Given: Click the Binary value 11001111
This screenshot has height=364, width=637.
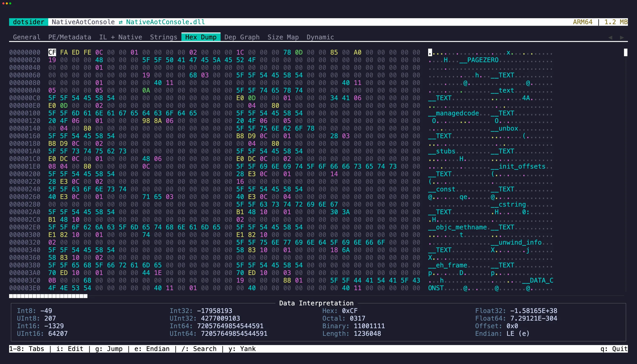Looking at the screenshot, I should [369, 326].
